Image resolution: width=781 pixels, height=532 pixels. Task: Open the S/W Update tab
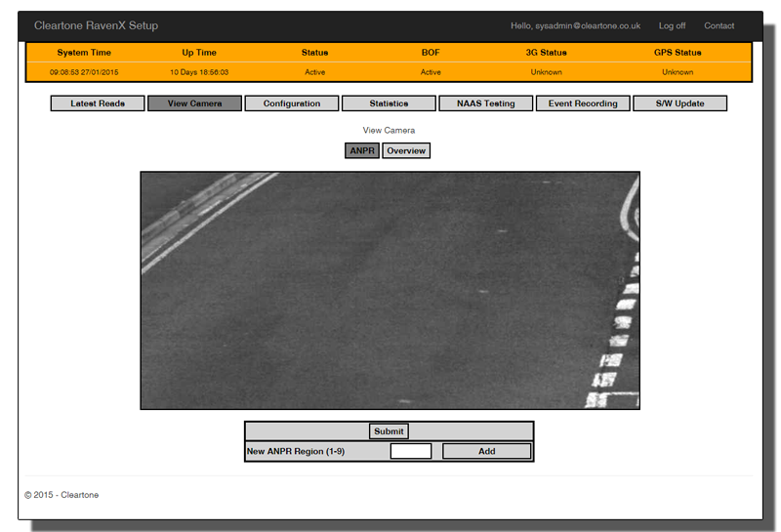coord(679,103)
